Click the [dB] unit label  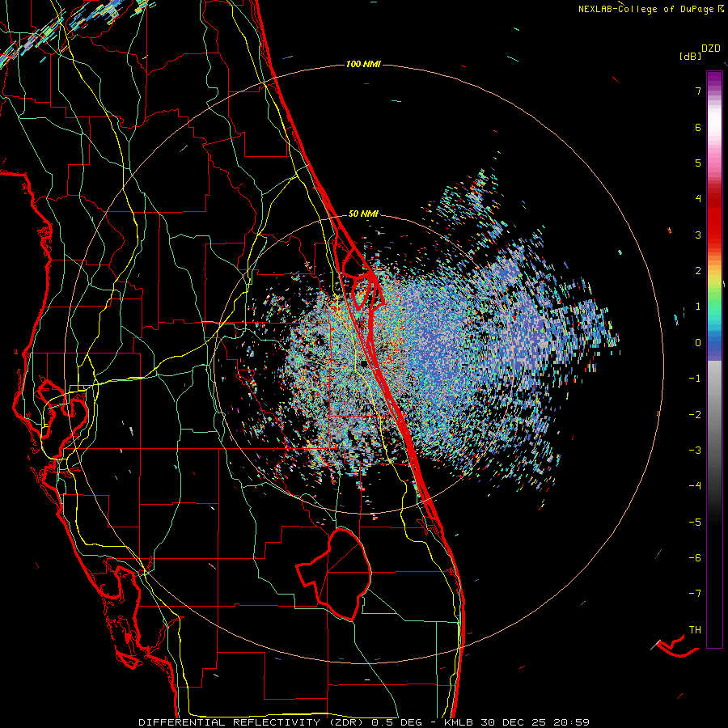(x=690, y=56)
